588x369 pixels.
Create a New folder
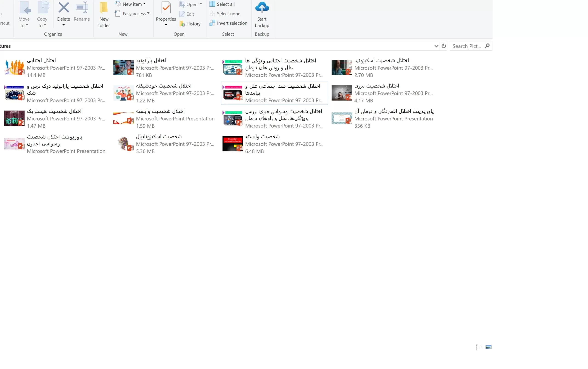(x=104, y=15)
